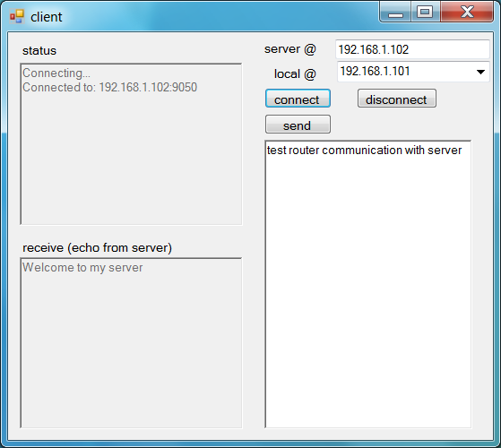Click the 'receive (echo from server)' label
Viewport: 501px width, 448px height.
[x=97, y=248]
